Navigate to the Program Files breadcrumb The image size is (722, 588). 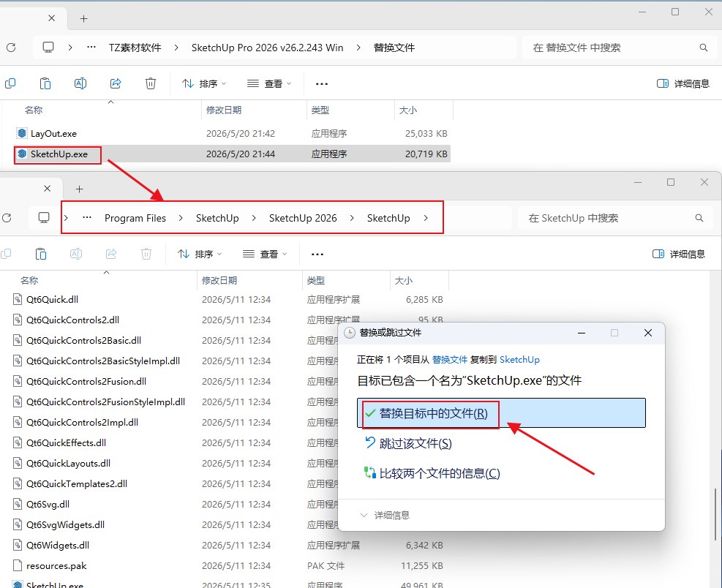[135, 218]
